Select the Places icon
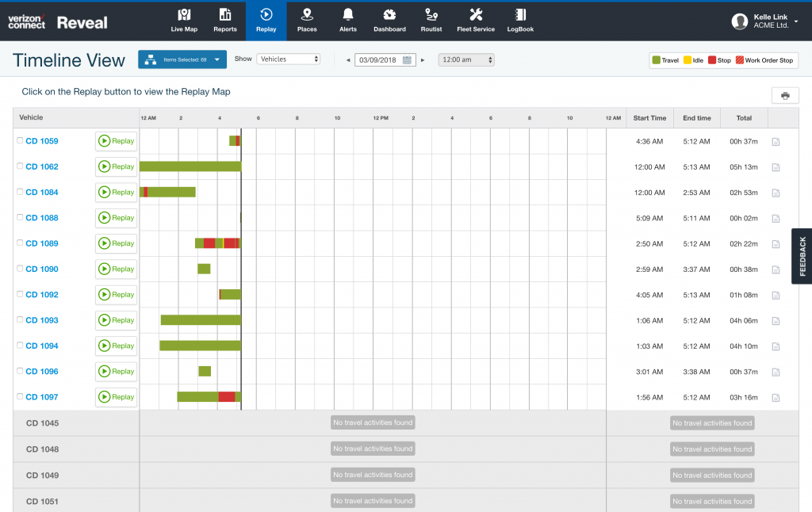The image size is (812, 512). (x=307, y=20)
